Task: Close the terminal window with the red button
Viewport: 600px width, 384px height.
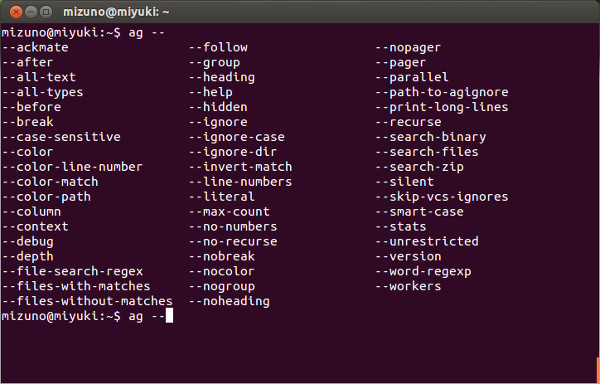Action: 16,12
